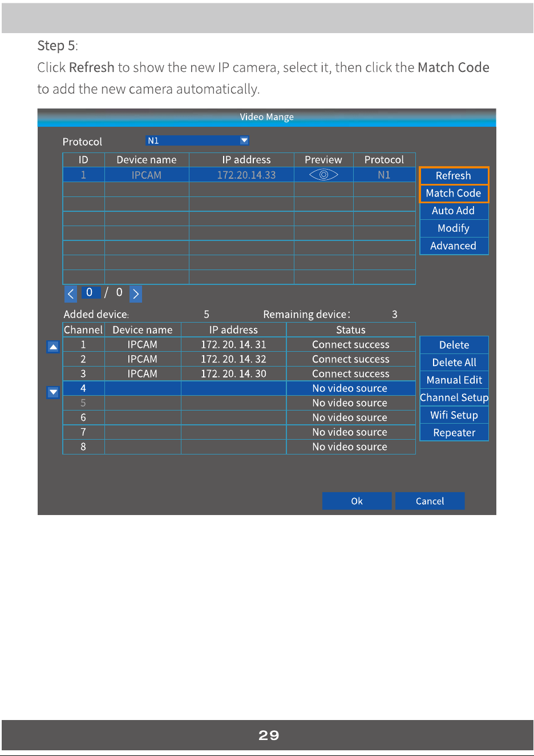Click the Cancel button
The image size is (534, 756).
click(430, 501)
